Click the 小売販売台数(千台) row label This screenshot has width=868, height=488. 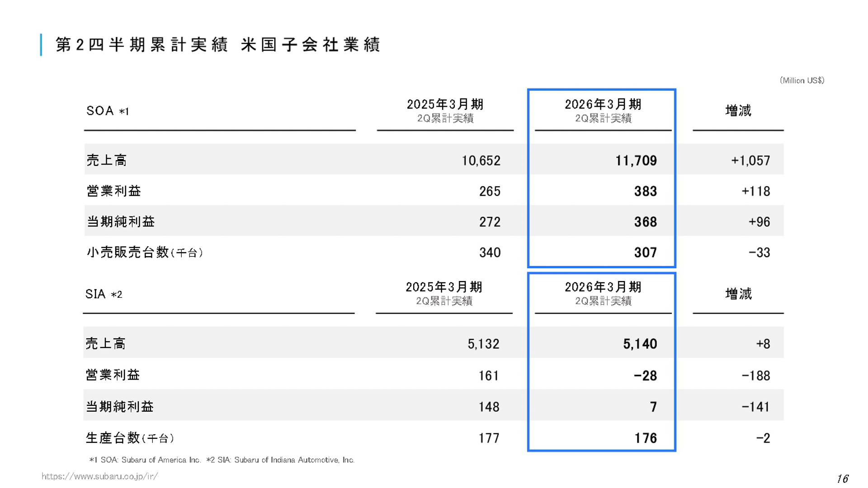[145, 252]
